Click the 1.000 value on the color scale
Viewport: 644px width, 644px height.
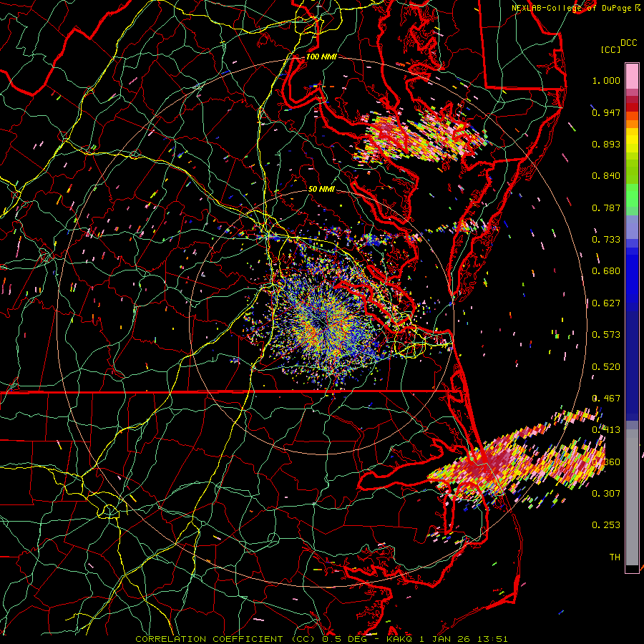click(606, 80)
